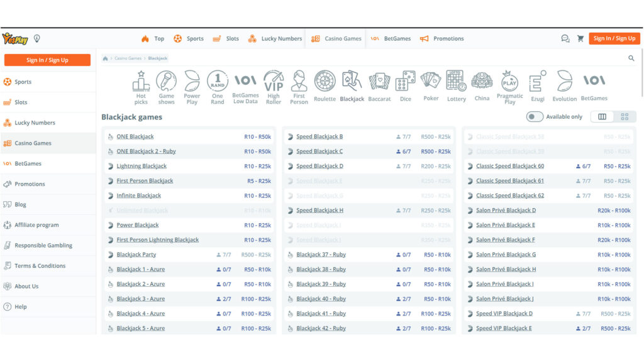Switch to column list view layout
Viewport: 644px width, 362px height.
[x=602, y=117]
